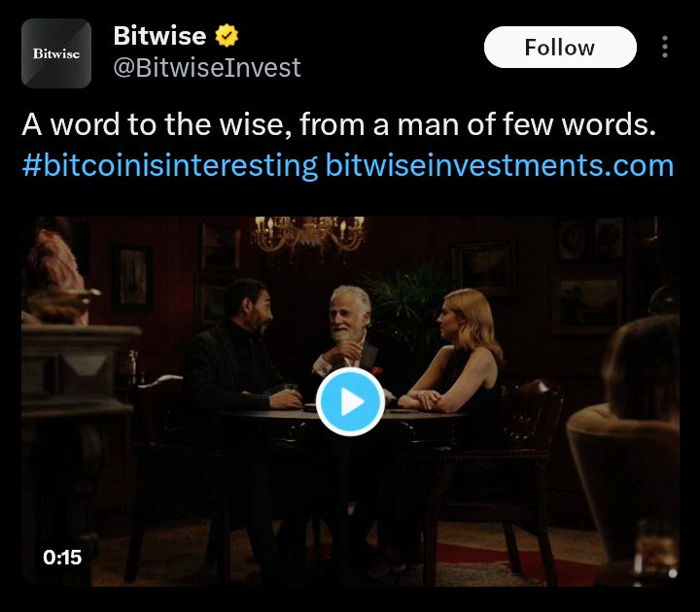Visit the bitwiseinvestments.com link

[x=500, y=165]
